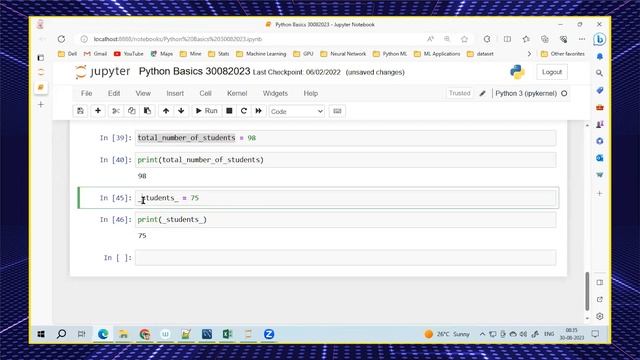Open the Maps bookmark
The width and height of the screenshot is (640, 360).
coord(162,54)
